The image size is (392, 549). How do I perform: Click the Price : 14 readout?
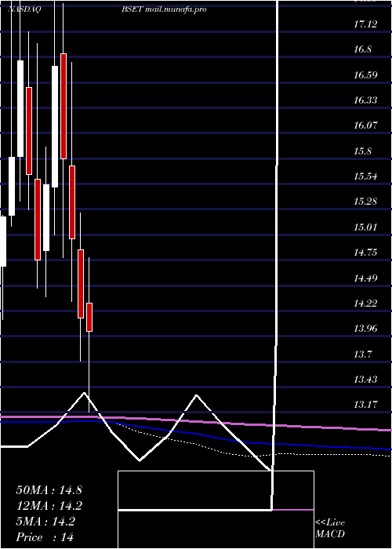(x=45, y=537)
